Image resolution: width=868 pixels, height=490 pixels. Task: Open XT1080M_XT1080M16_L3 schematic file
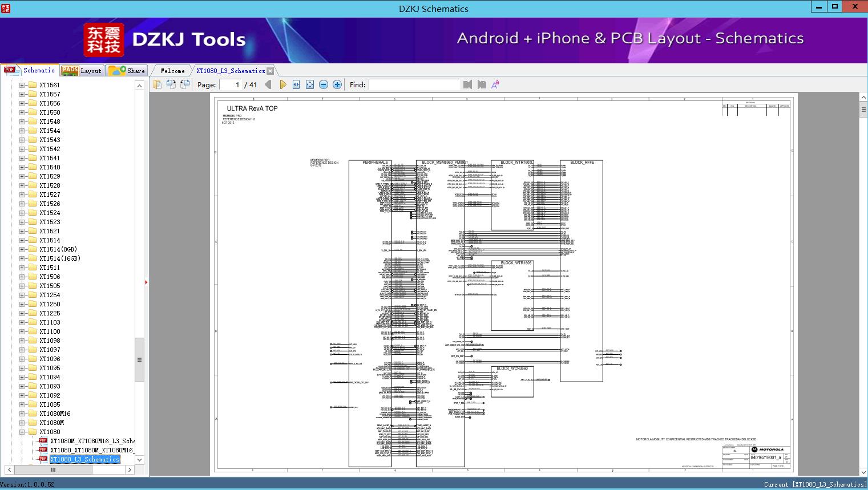(92, 441)
